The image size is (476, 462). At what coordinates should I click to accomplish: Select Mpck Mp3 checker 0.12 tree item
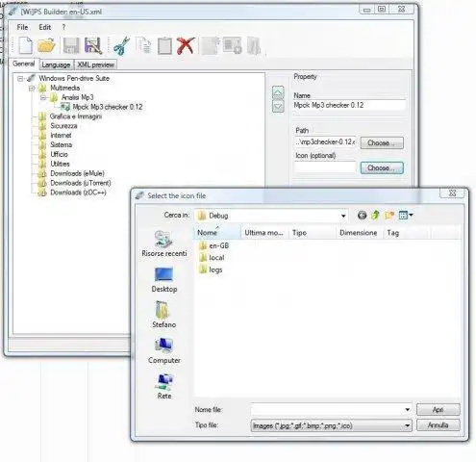108,107
